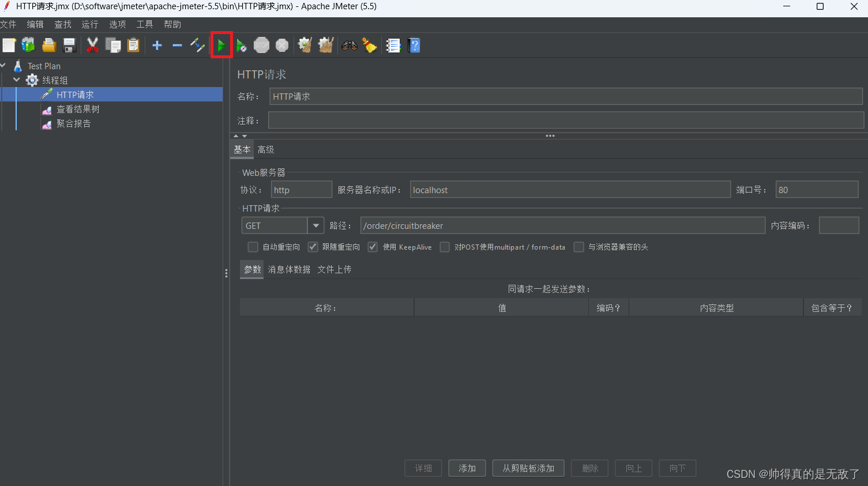The height and width of the screenshot is (486, 868).
Task: Switch to the 基本 tab
Action: (242, 149)
